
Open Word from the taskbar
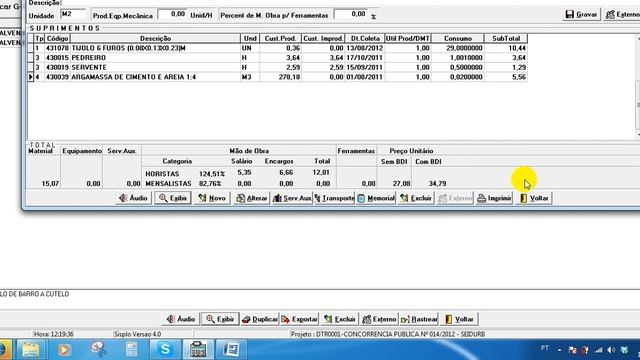231,349
